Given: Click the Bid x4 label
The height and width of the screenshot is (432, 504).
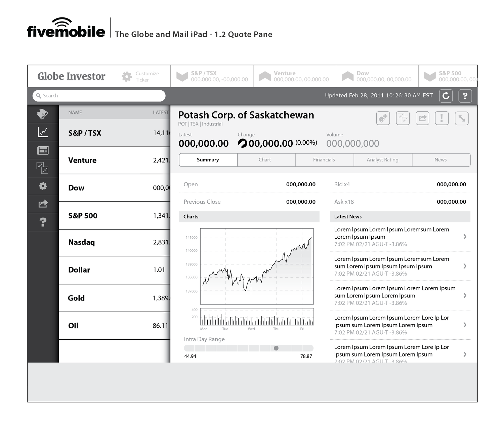Looking at the screenshot, I should 342,184.
